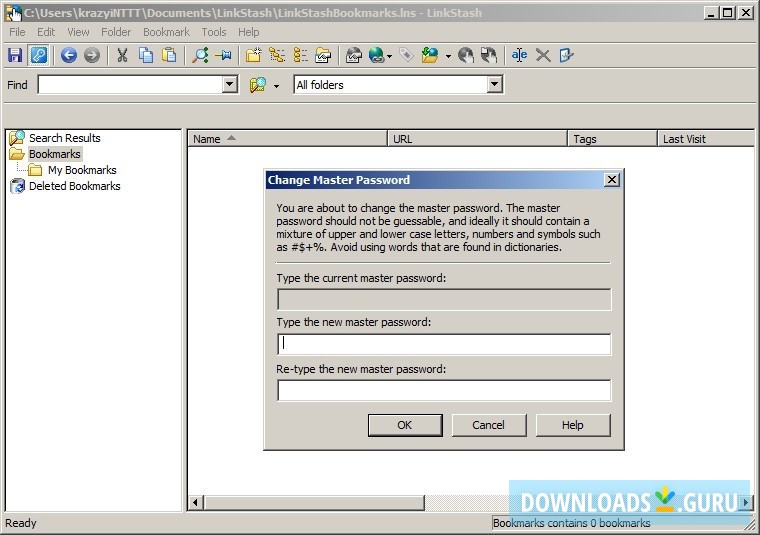Click the globe link icon
This screenshot has height=535, width=760.
click(377, 55)
